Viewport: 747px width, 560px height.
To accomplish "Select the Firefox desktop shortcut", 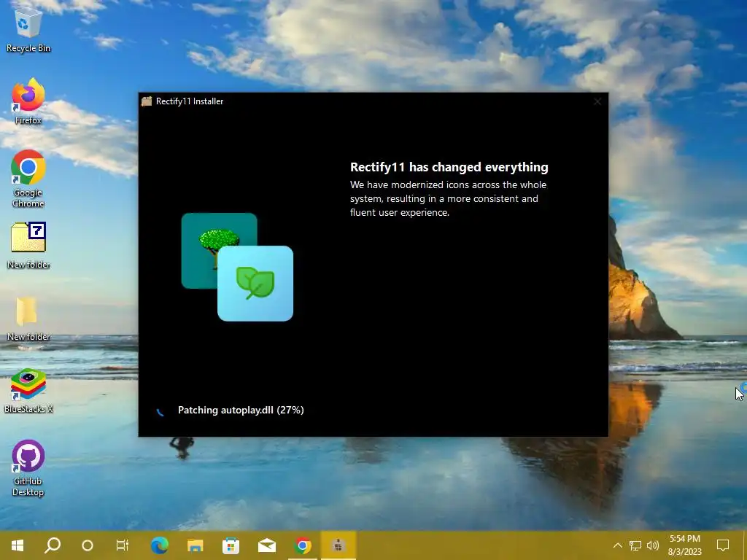I will tap(28, 101).
